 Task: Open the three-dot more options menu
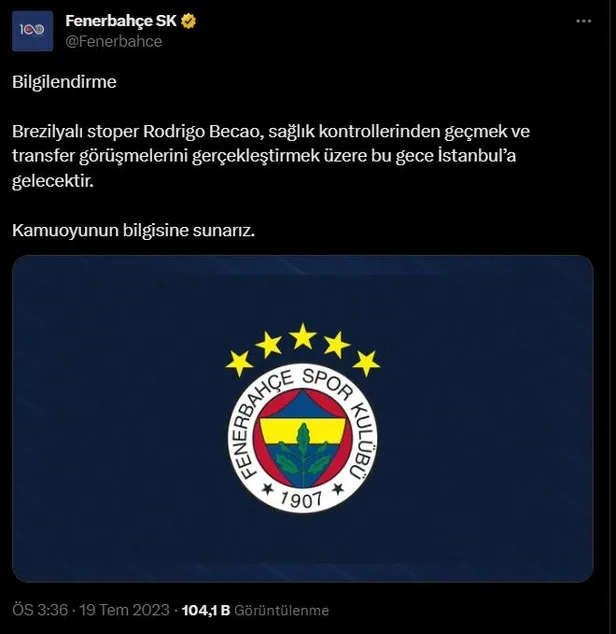584,21
